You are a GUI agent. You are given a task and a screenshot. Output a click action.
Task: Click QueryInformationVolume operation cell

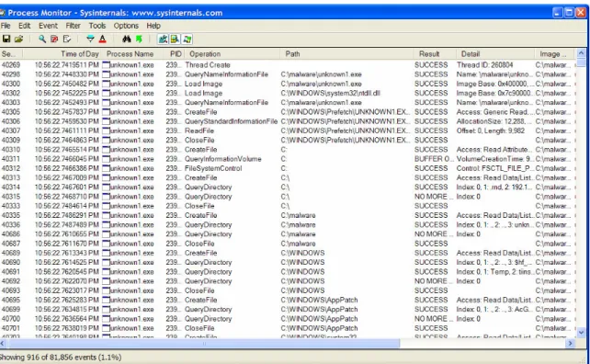222,159
